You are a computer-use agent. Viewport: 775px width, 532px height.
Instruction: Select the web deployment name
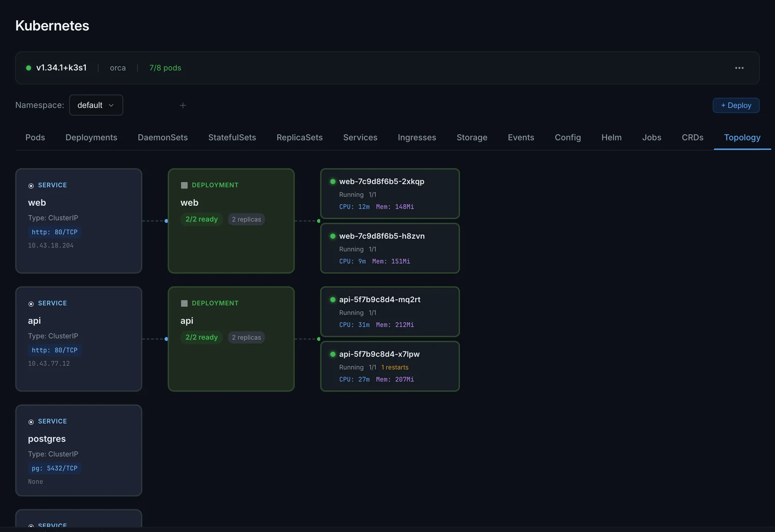(189, 203)
